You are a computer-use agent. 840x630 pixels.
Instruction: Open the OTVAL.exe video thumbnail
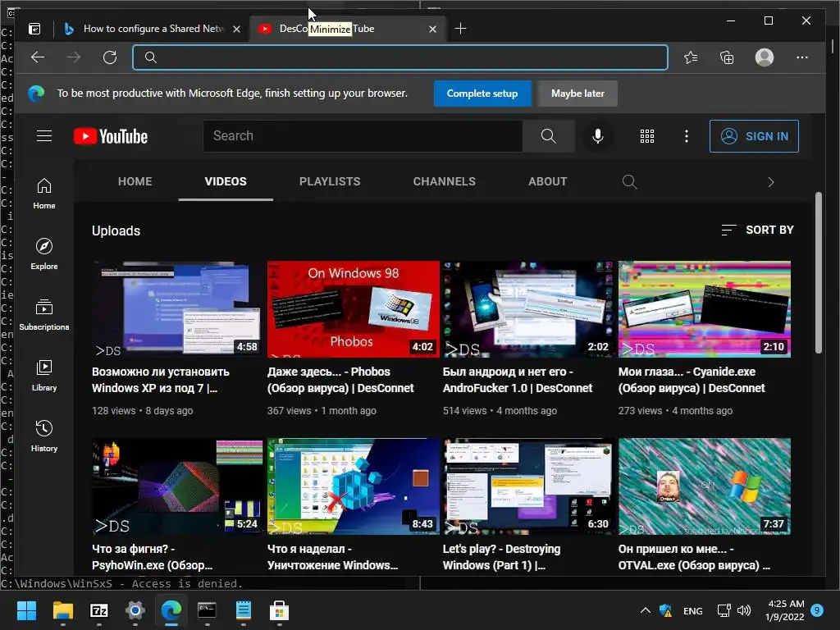(705, 486)
